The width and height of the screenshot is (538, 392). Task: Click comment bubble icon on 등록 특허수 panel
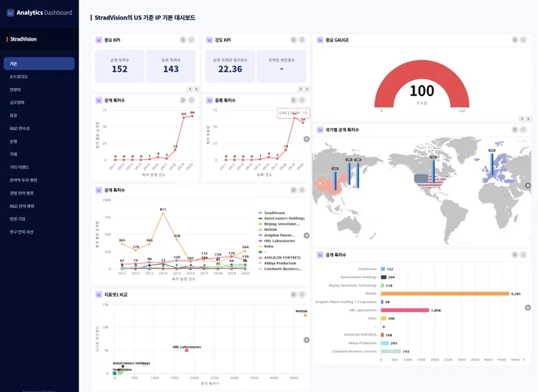[302, 100]
